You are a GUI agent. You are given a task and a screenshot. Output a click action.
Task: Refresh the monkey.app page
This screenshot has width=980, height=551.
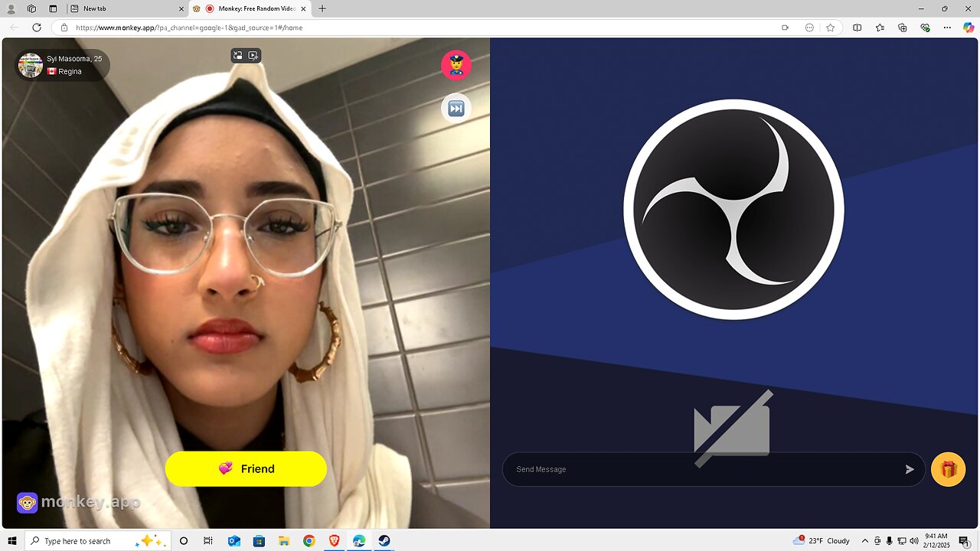pyautogui.click(x=36, y=27)
